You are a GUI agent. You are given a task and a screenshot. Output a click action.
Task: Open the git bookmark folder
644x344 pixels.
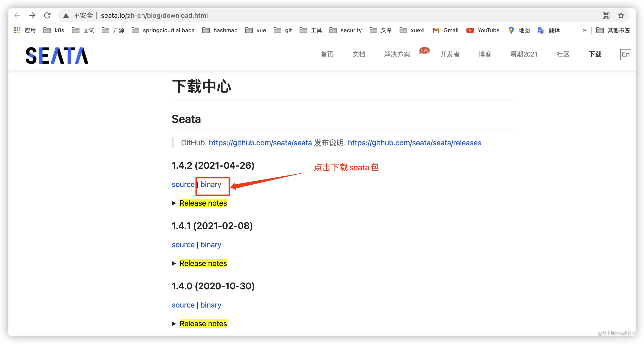pos(283,30)
